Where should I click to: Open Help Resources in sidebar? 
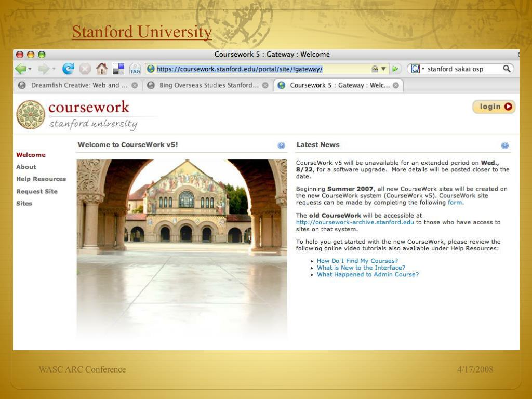point(41,179)
